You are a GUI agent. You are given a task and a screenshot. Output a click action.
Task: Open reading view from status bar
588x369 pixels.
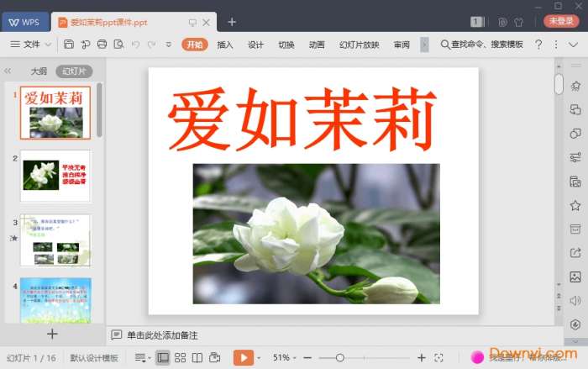(197, 358)
